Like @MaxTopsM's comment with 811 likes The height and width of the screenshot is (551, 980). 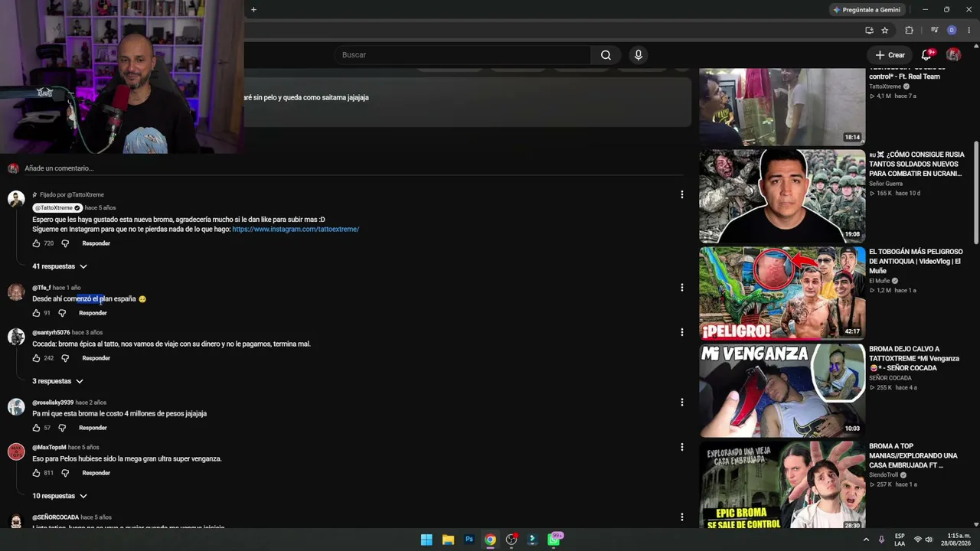pyautogui.click(x=36, y=473)
